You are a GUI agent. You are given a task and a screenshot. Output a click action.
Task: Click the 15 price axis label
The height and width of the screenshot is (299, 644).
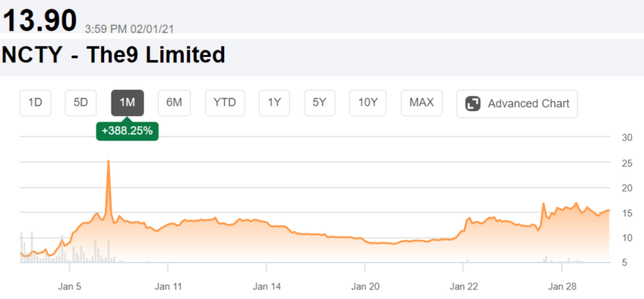pyautogui.click(x=627, y=213)
